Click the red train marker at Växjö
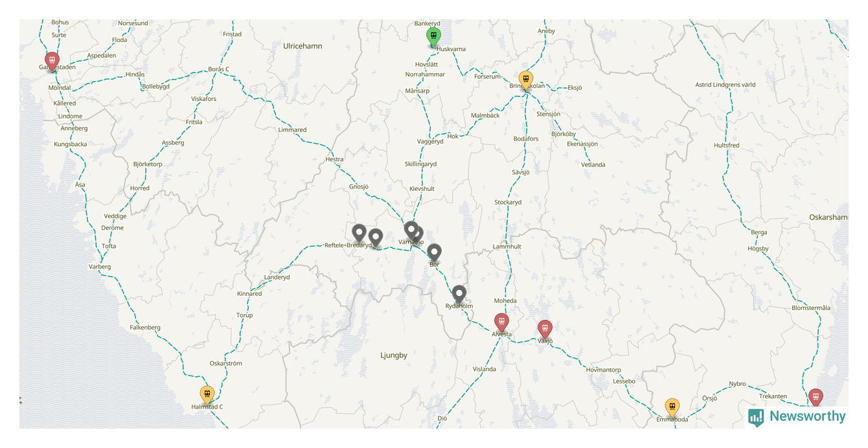Image resolution: width=868 pixels, height=448 pixels. click(545, 329)
